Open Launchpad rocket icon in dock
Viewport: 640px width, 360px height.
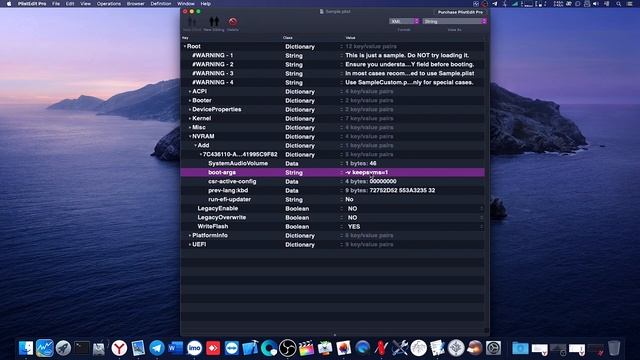[x=63, y=348]
